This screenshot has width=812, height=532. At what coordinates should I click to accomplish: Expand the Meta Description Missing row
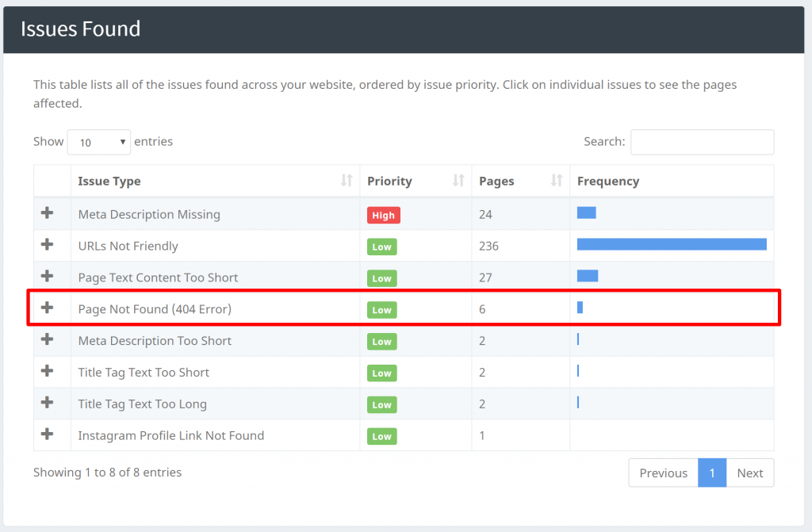tap(47, 213)
